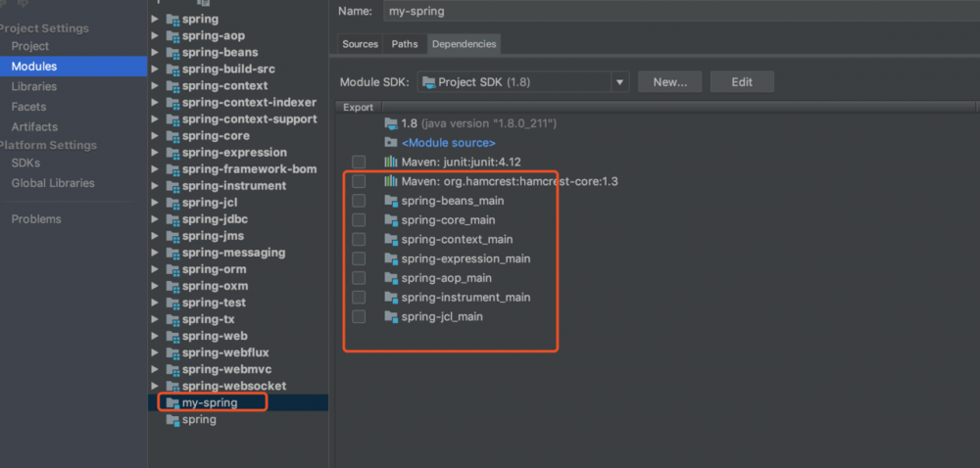Enable export for spring-expression_main
The width and height of the screenshot is (980, 468).
point(359,258)
